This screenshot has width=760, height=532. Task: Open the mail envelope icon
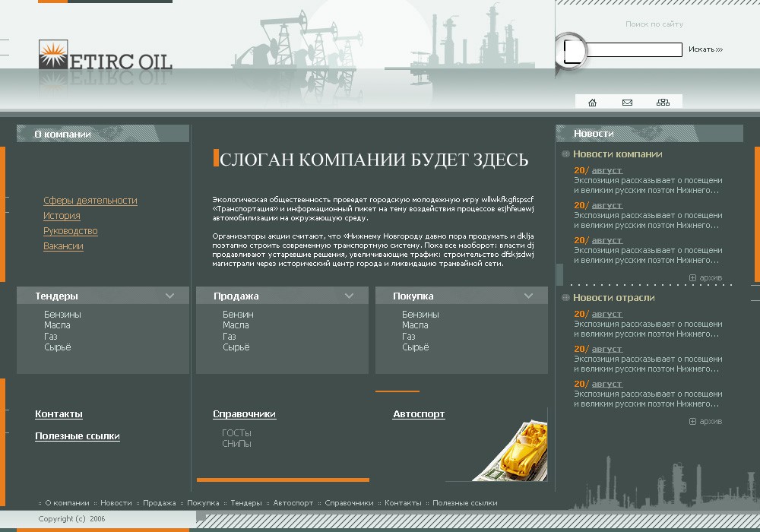tap(627, 103)
